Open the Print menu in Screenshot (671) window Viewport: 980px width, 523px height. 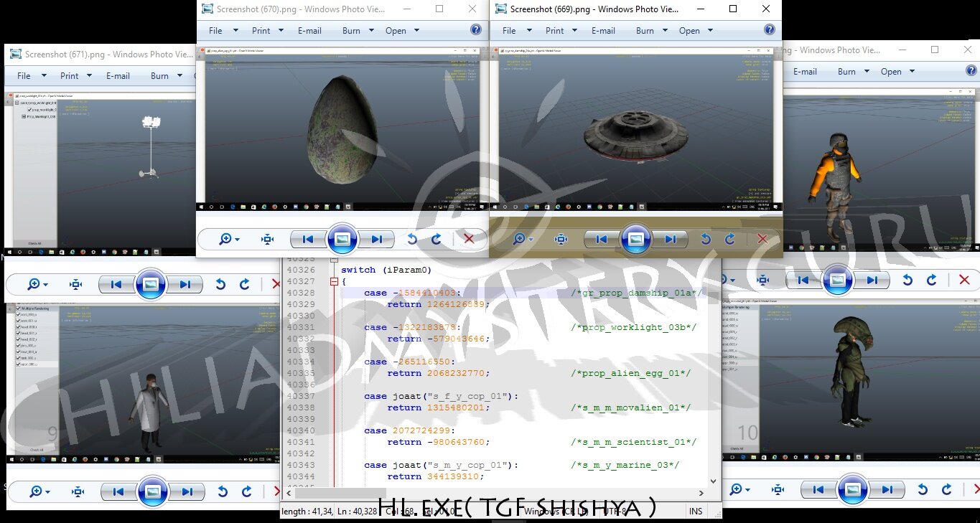[x=76, y=76]
